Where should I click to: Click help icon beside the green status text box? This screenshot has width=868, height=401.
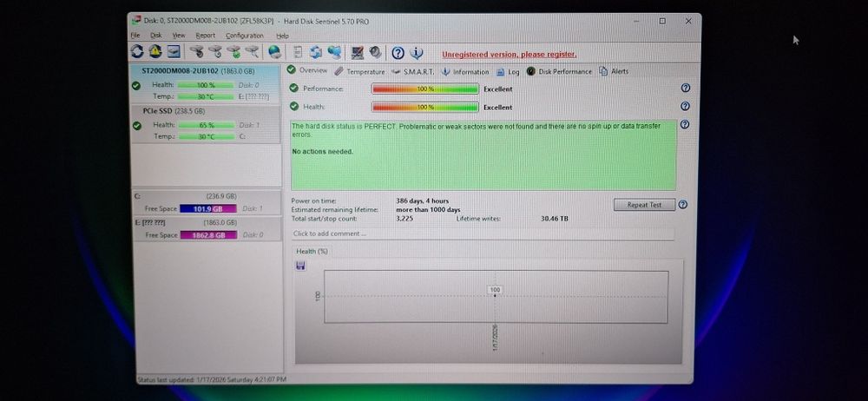point(685,125)
